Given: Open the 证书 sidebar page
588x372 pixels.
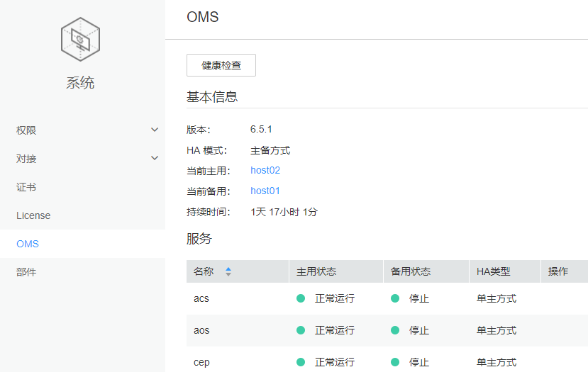Looking at the screenshot, I should (26, 187).
